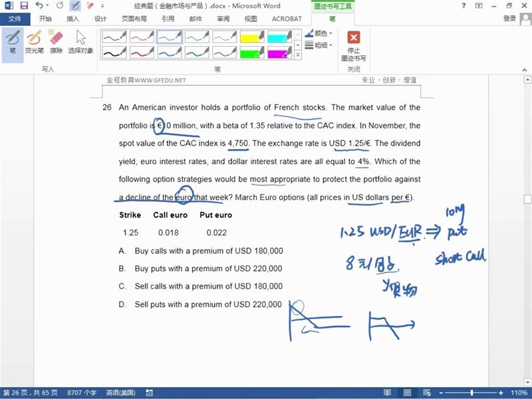Select the 荧光笔 highlighter tool

(x=34, y=43)
